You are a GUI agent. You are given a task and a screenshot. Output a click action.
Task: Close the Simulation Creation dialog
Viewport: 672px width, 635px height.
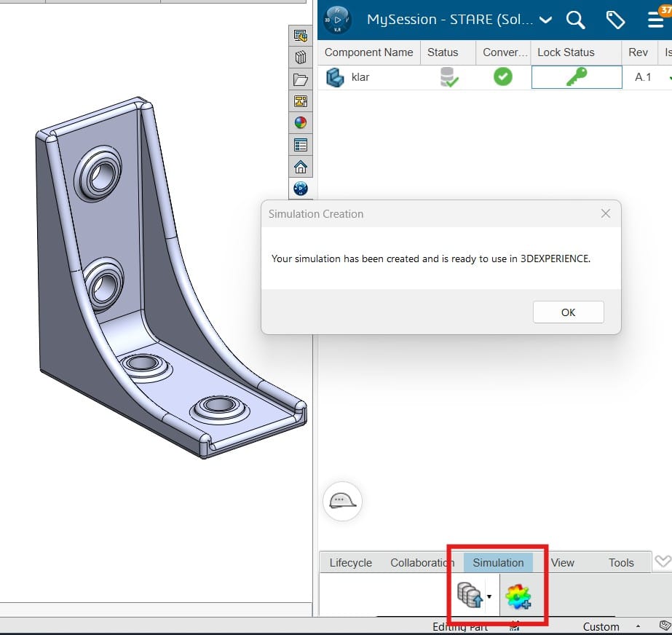605,213
